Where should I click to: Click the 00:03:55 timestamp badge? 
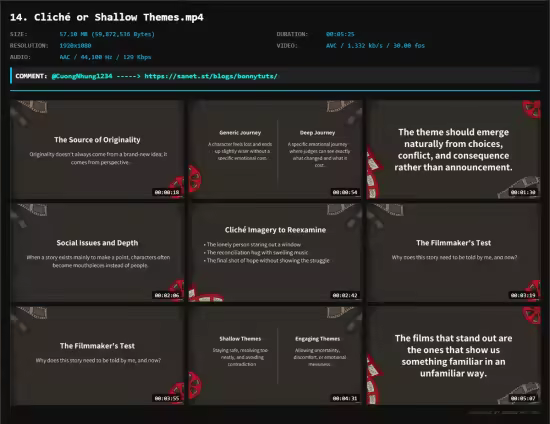(x=167, y=398)
